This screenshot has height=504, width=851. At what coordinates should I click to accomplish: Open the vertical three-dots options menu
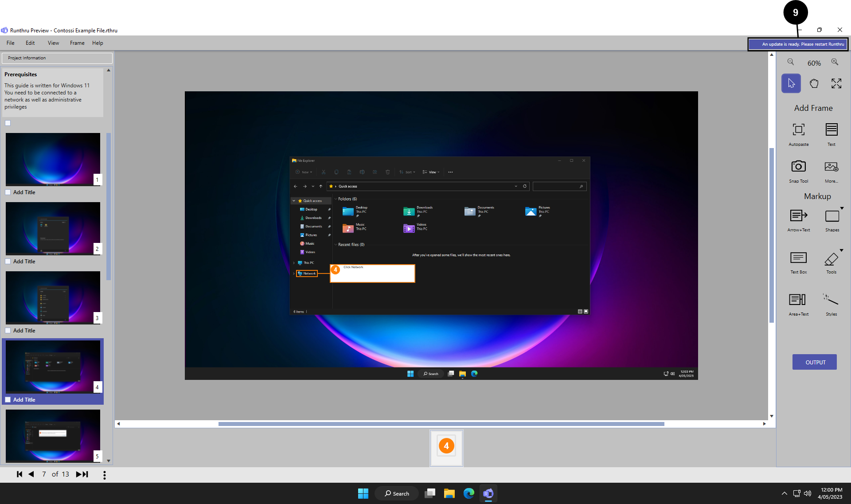click(105, 475)
